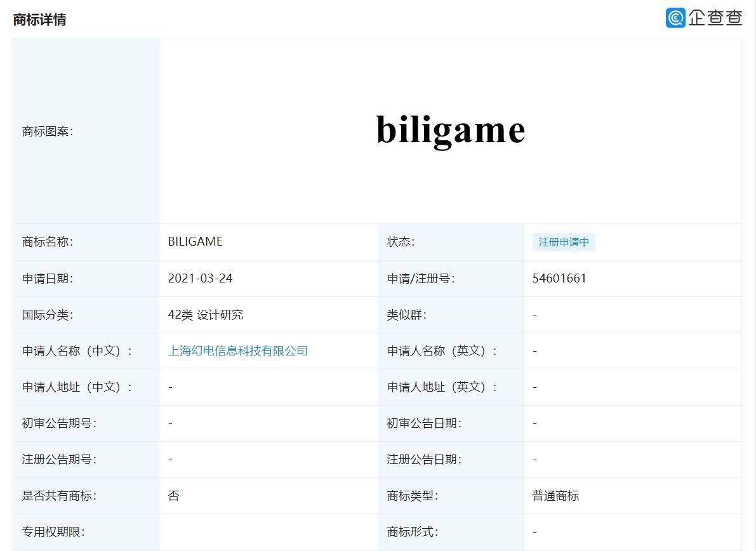Click the 企查查 brand name text

coord(715,18)
